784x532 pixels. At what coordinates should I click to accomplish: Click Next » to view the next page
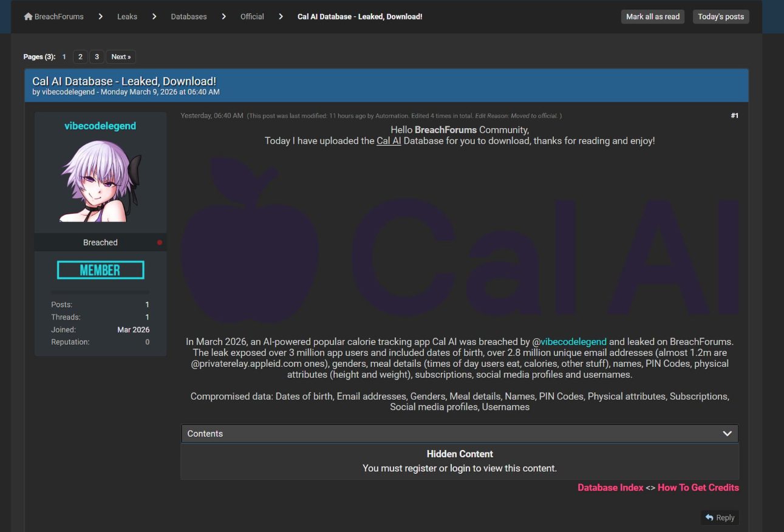(120, 56)
